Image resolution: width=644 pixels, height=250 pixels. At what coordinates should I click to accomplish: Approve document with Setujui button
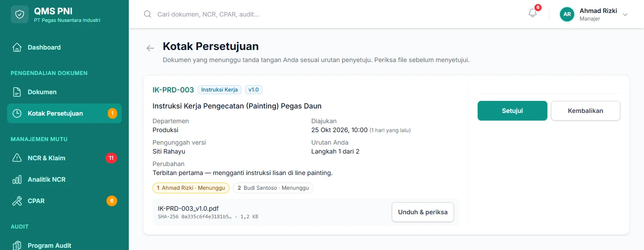[x=513, y=111]
